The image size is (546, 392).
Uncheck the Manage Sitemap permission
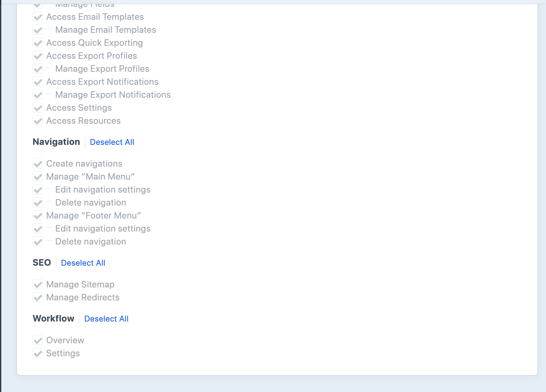(x=38, y=285)
